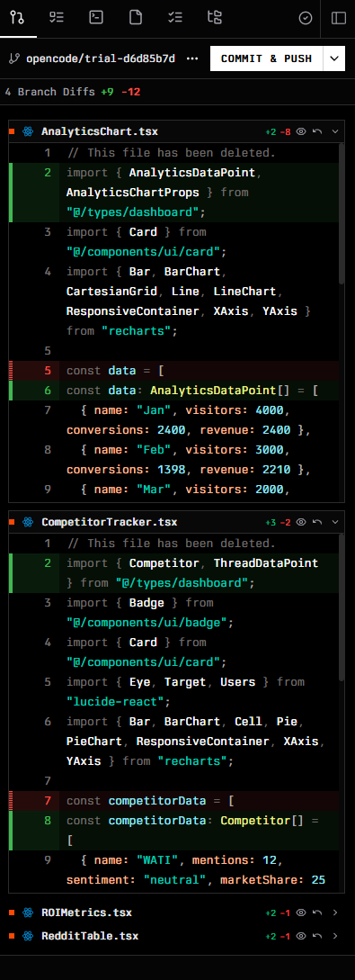This screenshot has width=355, height=980.
Task: Open the RedditTable.tsx file row
Action: coord(176,936)
